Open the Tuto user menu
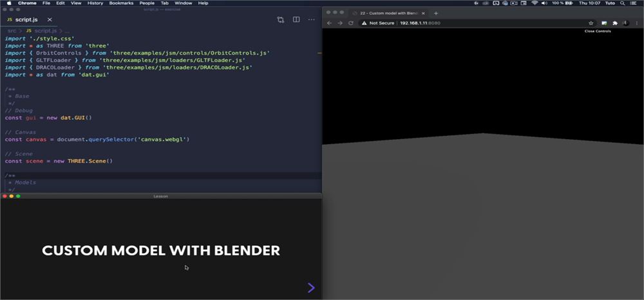Screen dimensions: 644x300 [x=611, y=3]
